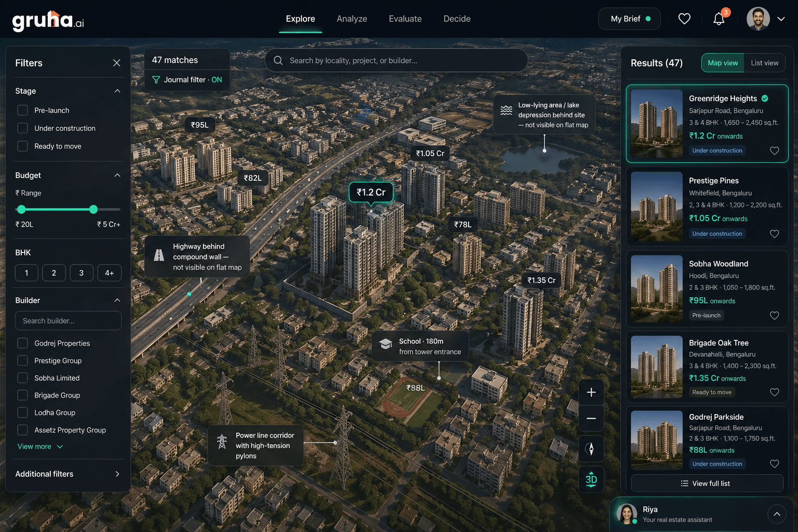
Task: Save Prestige Pines to favorites
Action: [x=774, y=234]
